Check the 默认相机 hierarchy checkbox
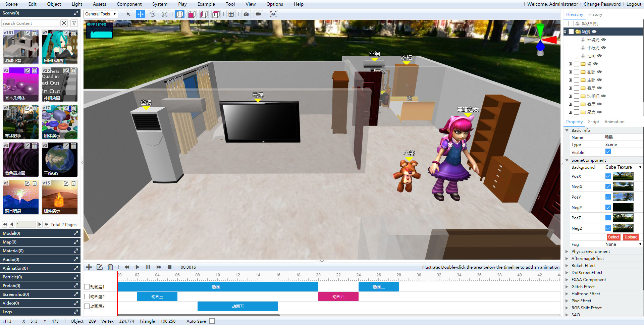Screen dimensions: 644x325 (x=571, y=23)
